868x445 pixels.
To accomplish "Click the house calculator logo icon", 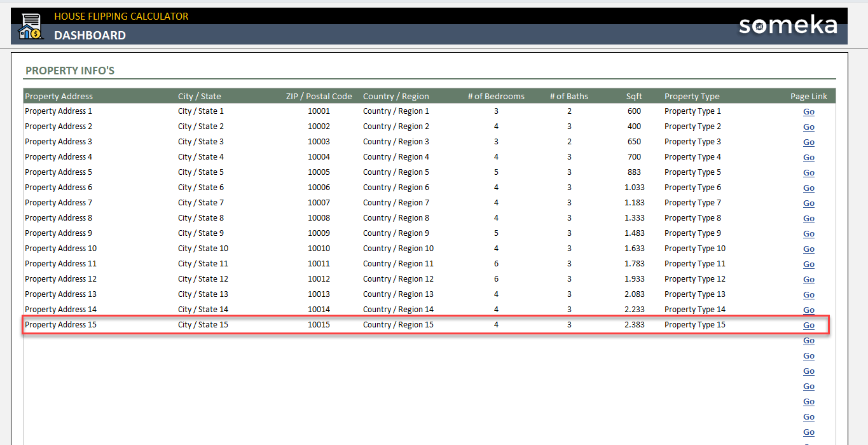I will [30, 27].
